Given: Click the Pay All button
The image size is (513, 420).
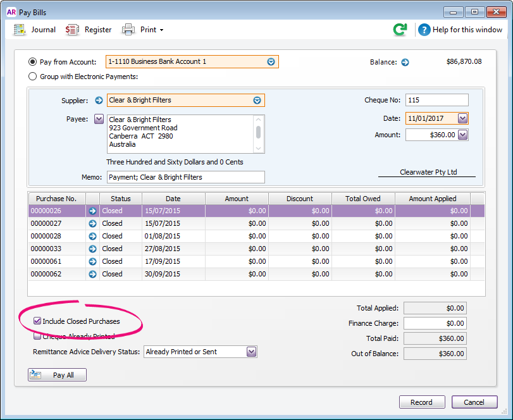Looking at the screenshot, I should [x=57, y=375].
